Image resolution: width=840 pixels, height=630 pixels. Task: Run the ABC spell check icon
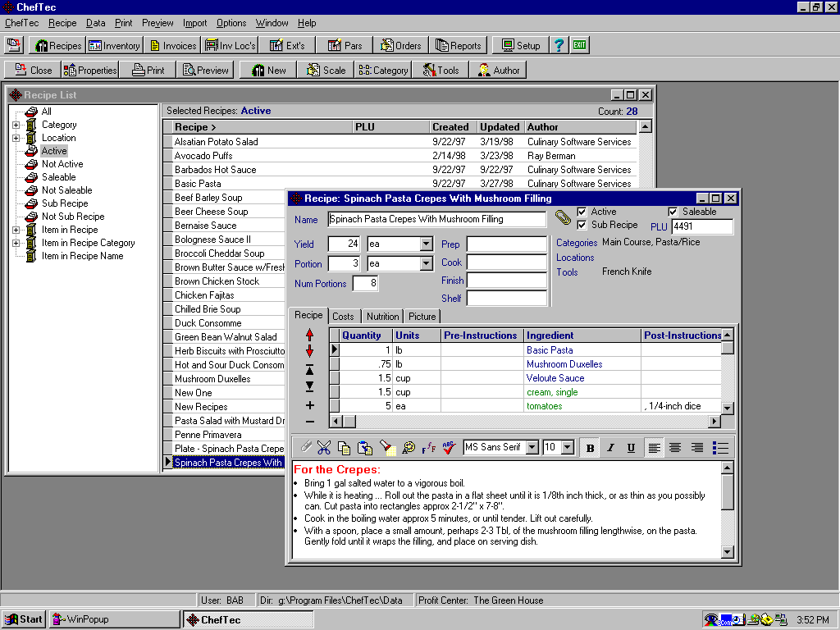click(x=450, y=447)
